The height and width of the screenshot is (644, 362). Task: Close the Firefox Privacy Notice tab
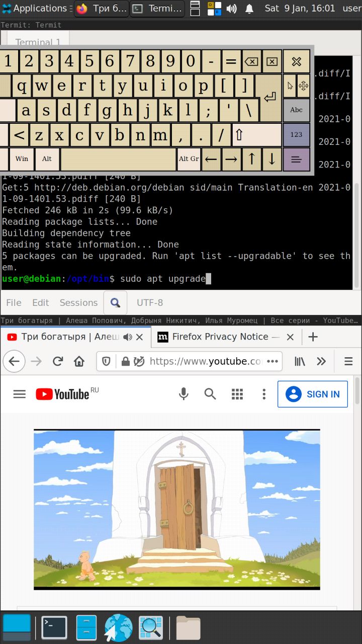point(290,337)
